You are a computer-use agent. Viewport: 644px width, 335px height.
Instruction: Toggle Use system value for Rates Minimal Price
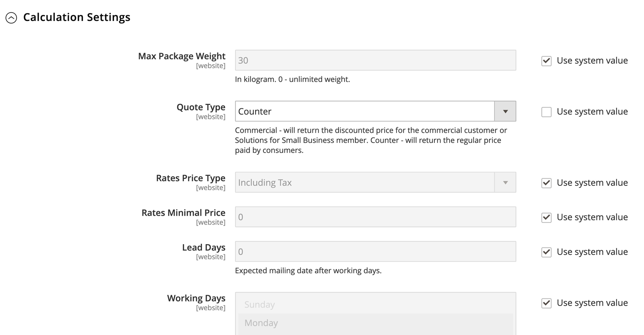pyautogui.click(x=546, y=217)
